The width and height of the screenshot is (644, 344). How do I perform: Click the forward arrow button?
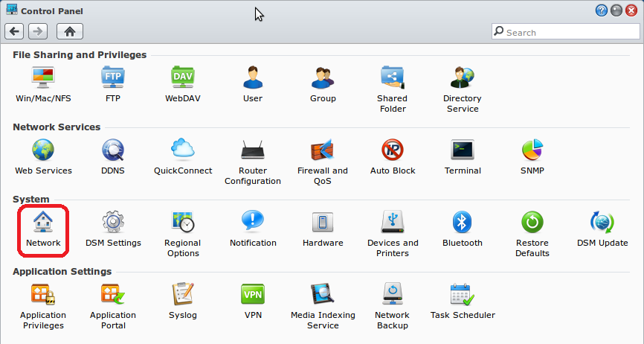[x=38, y=31]
